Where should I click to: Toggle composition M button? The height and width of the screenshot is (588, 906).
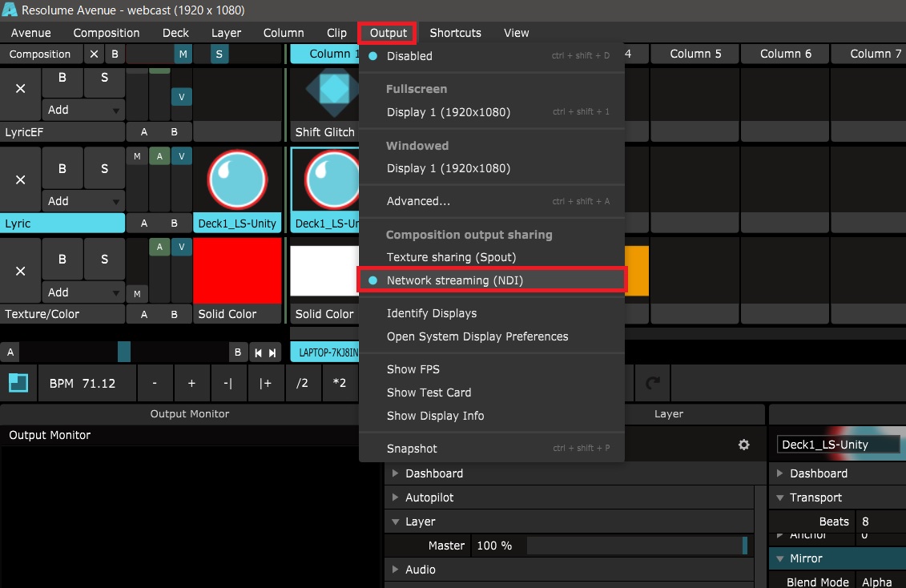(x=183, y=54)
